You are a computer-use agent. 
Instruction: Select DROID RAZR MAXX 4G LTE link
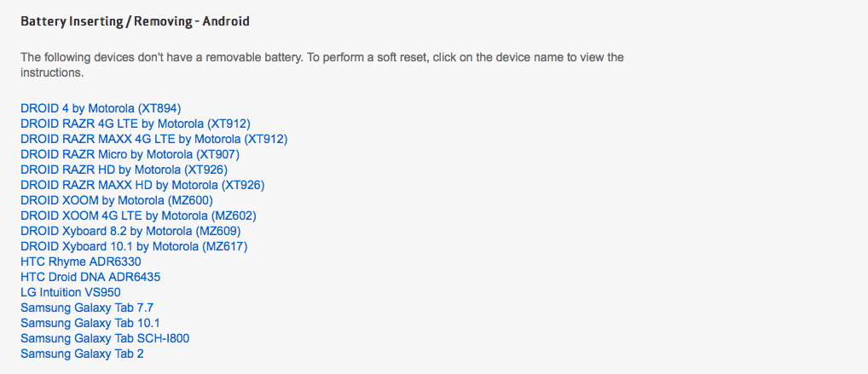coord(153,139)
